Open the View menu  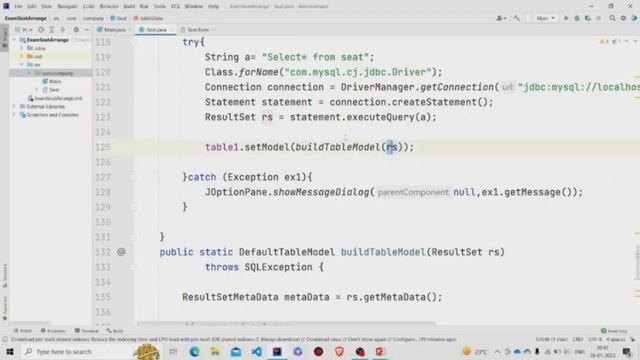point(46,7)
